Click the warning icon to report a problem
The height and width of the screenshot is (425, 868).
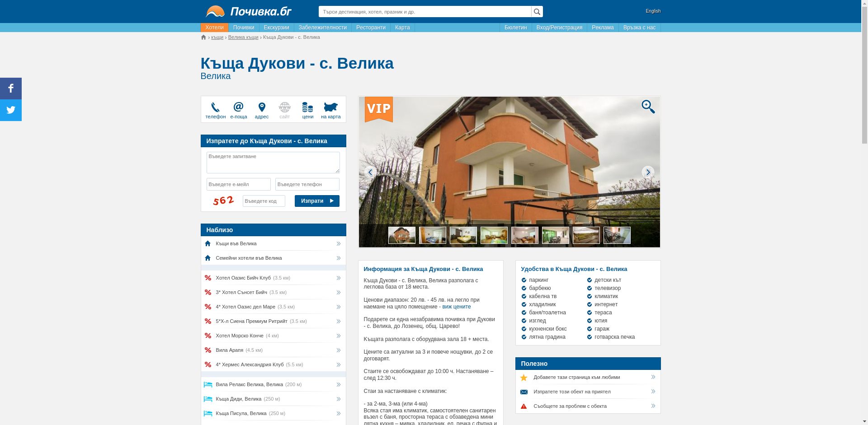[x=524, y=406]
